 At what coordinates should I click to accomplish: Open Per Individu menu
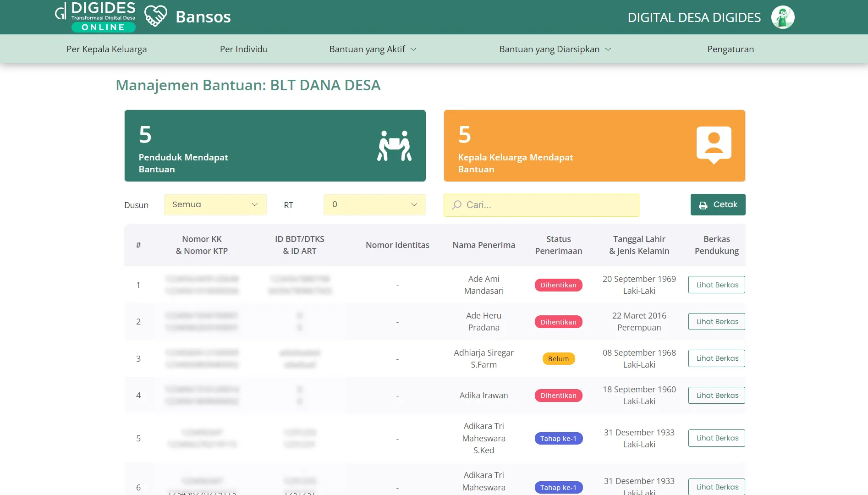coord(244,49)
